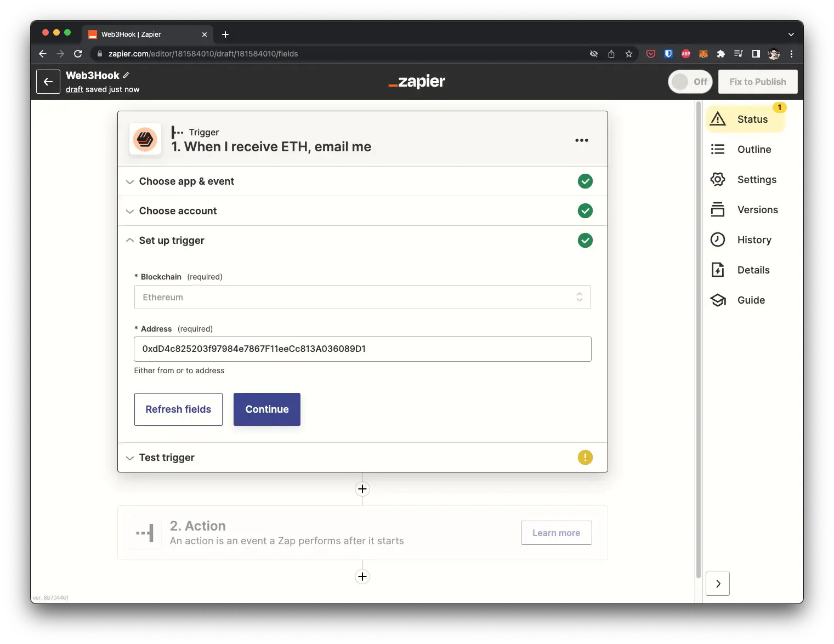Open the History panel
Viewport: 834px width, 644px height.
point(746,240)
